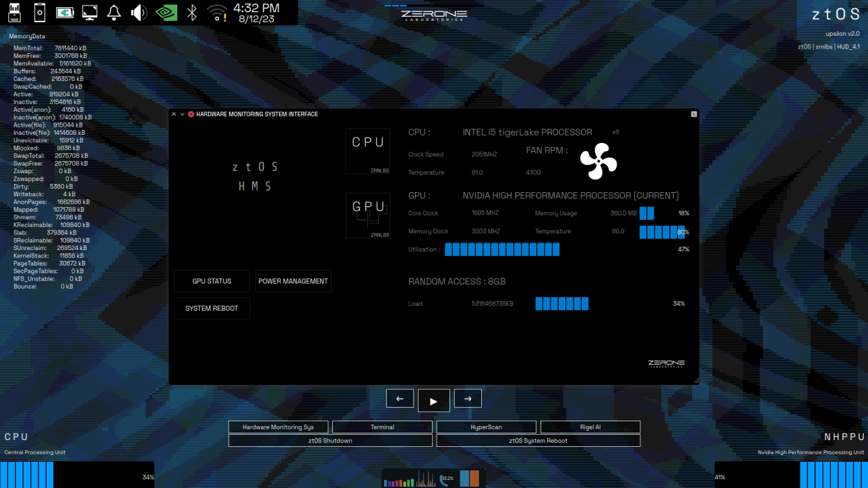Click the load value 5316468736KB
The width and height of the screenshot is (868, 488).
(x=492, y=304)
